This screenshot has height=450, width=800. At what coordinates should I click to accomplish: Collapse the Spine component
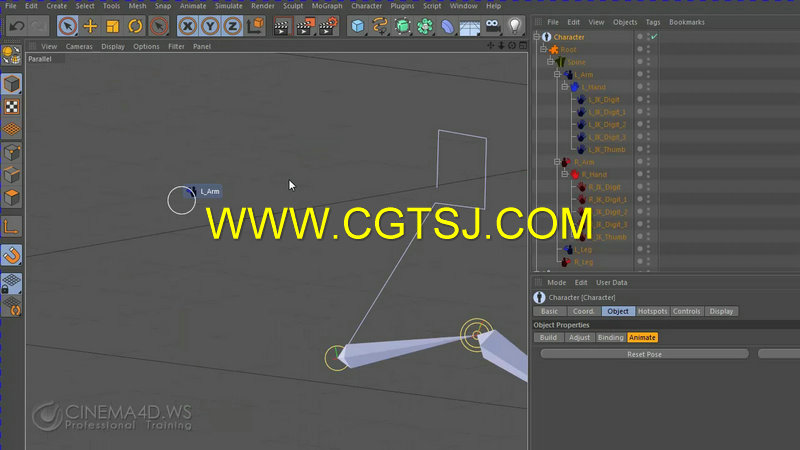click(x=551, y=62)
